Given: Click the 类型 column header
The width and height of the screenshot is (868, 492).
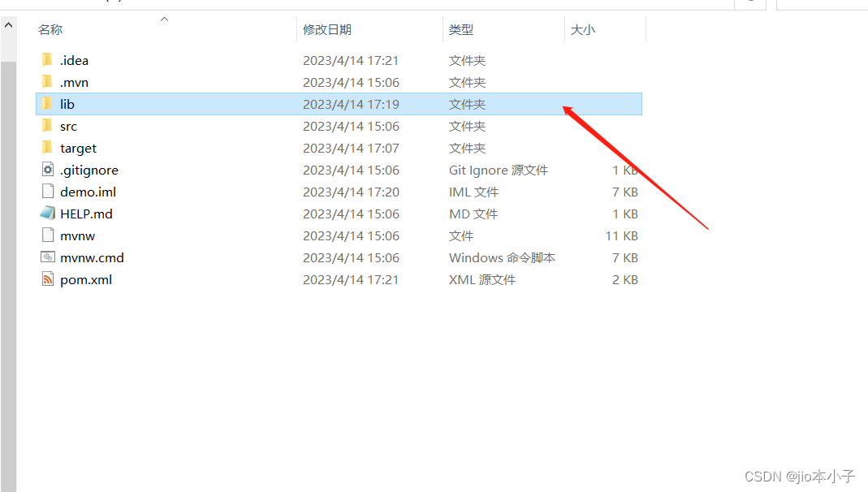Looking at the screenshot, I should tap(460, 29).
